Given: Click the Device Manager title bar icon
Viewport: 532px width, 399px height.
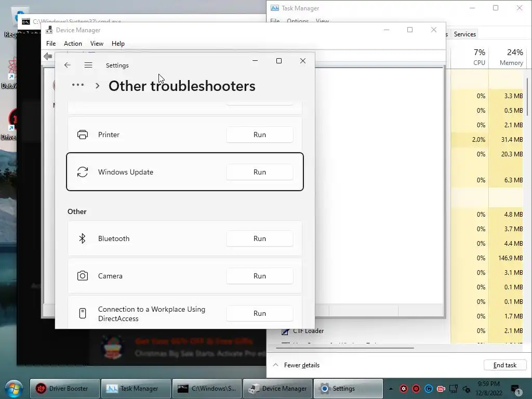Looking at the screenshot, I should click(x=49, y=30).
